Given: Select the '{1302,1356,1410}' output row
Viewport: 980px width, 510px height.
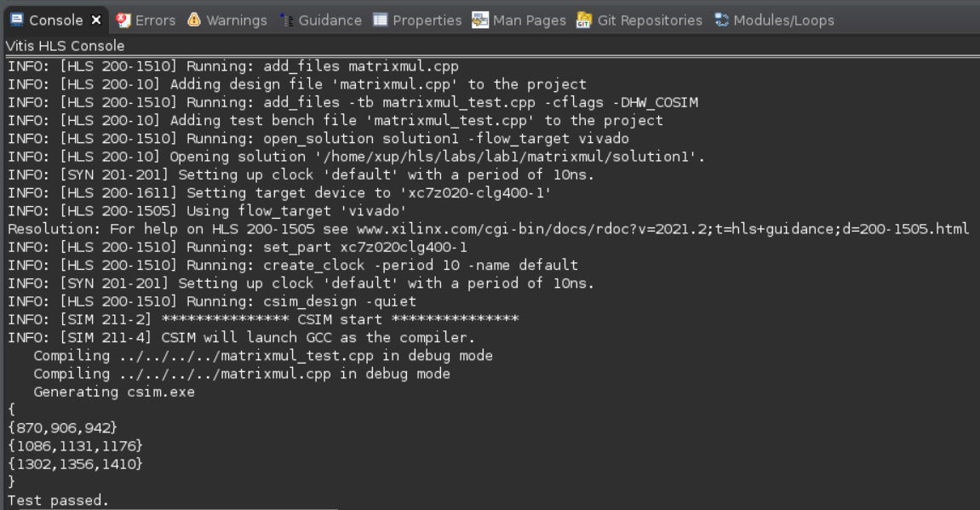Looking at the screenshot, I should pyautogui.click(x=75, y=464).
